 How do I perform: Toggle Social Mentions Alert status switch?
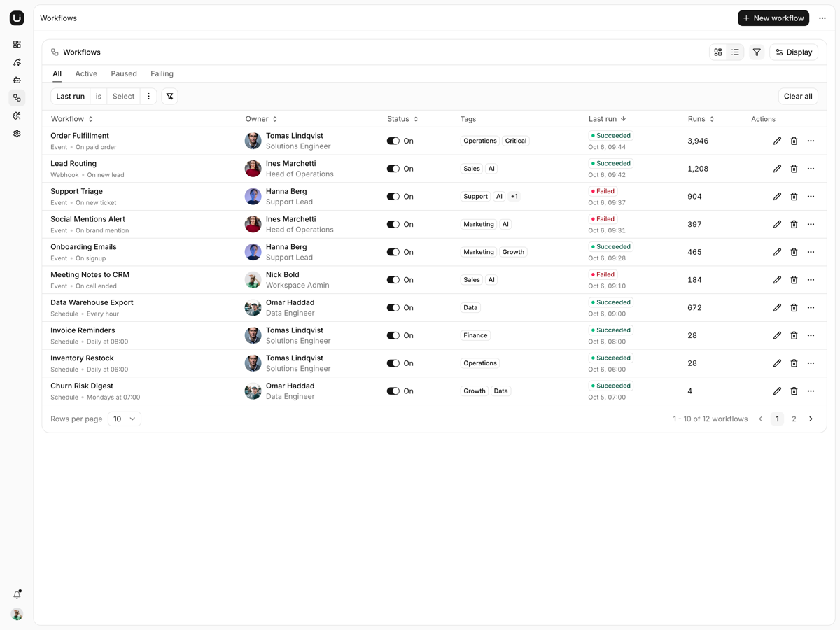393,224
